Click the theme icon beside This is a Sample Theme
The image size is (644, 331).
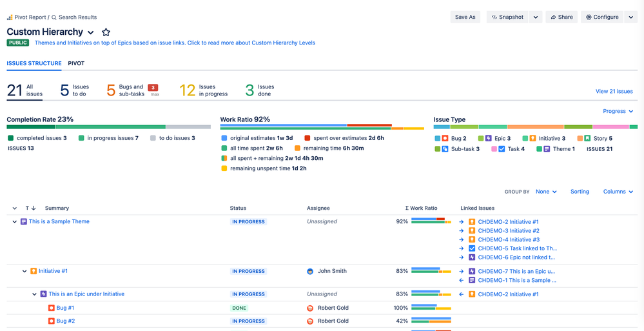pyautogui.click(x=24, y=221)
